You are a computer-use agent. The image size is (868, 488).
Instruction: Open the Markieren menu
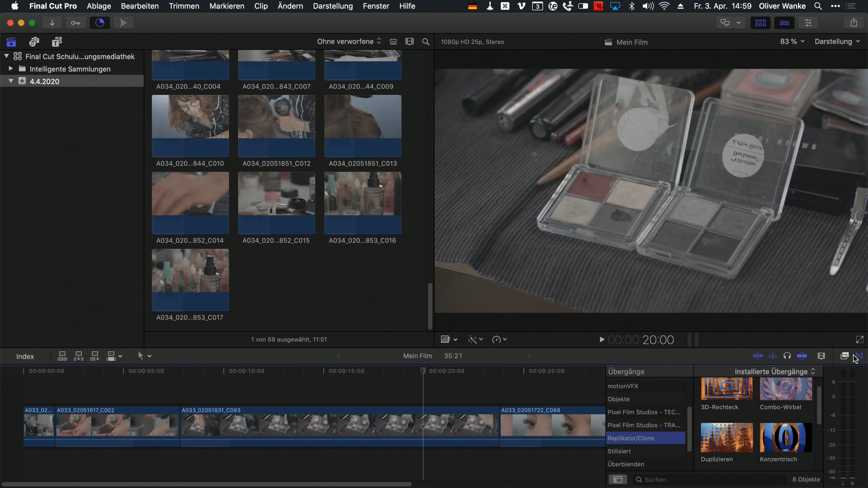(226, 6)
